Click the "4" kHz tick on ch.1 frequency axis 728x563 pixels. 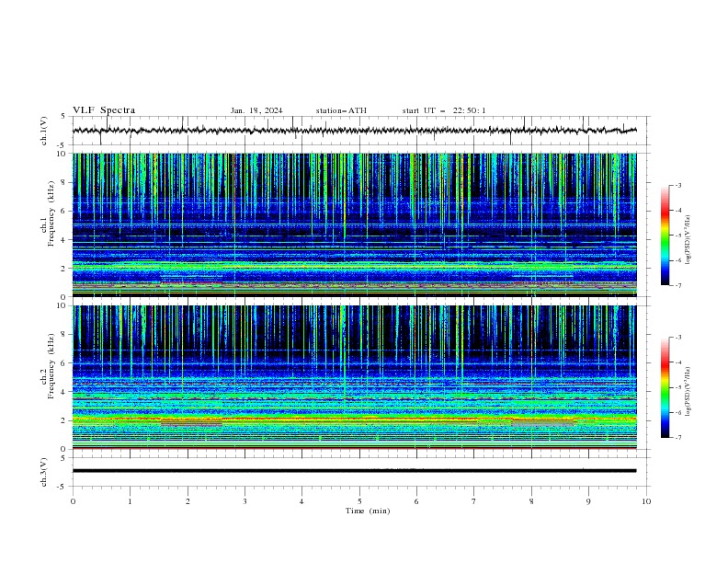tap(65, 240)
